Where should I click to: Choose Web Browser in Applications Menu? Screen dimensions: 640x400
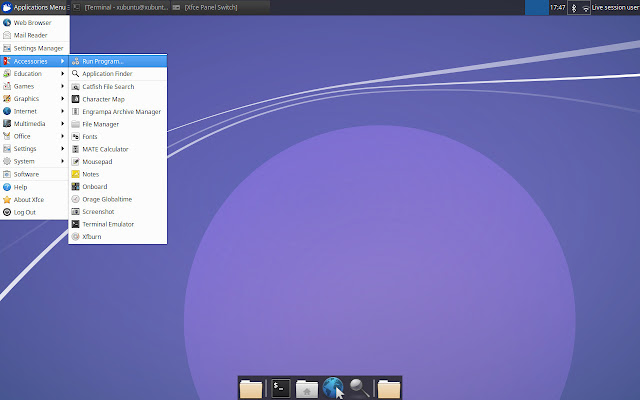click(34, 23)
